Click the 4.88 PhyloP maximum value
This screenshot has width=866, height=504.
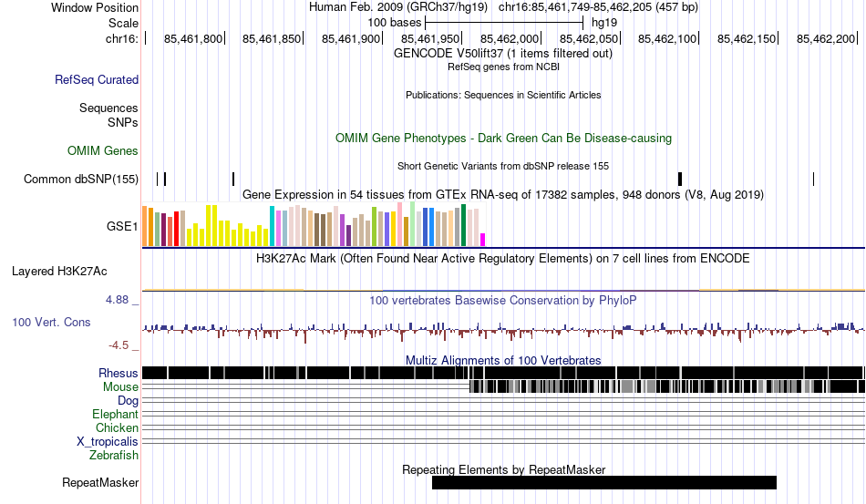(x=117, y=300)
